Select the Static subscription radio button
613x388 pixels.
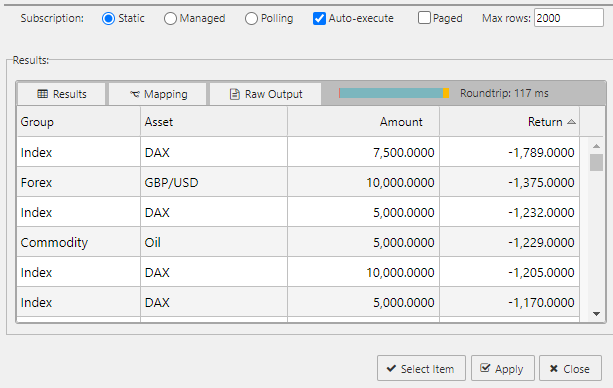(108, 18)
